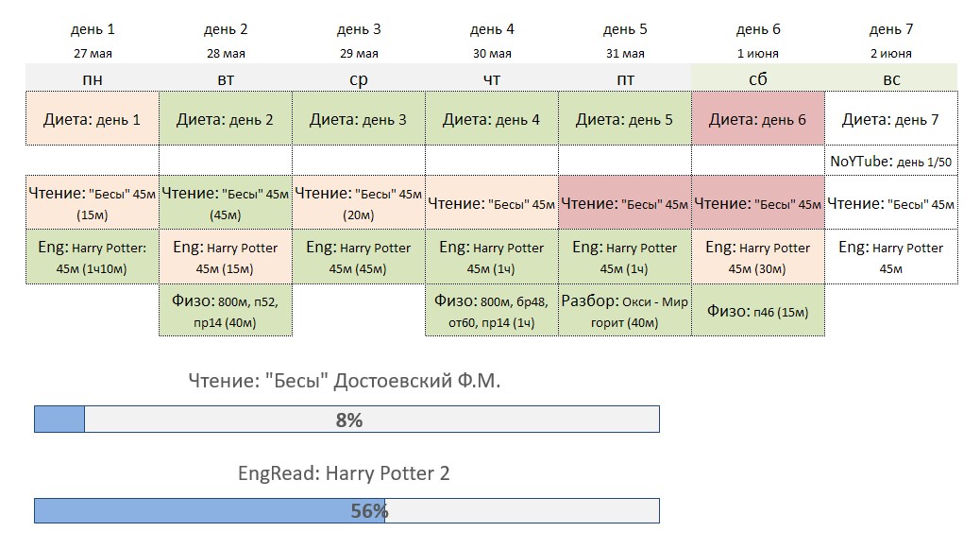The image size is (980, 549).
Task: Click Tuesday's Физо 800м, п52 cell
Action: click(226, 311)
